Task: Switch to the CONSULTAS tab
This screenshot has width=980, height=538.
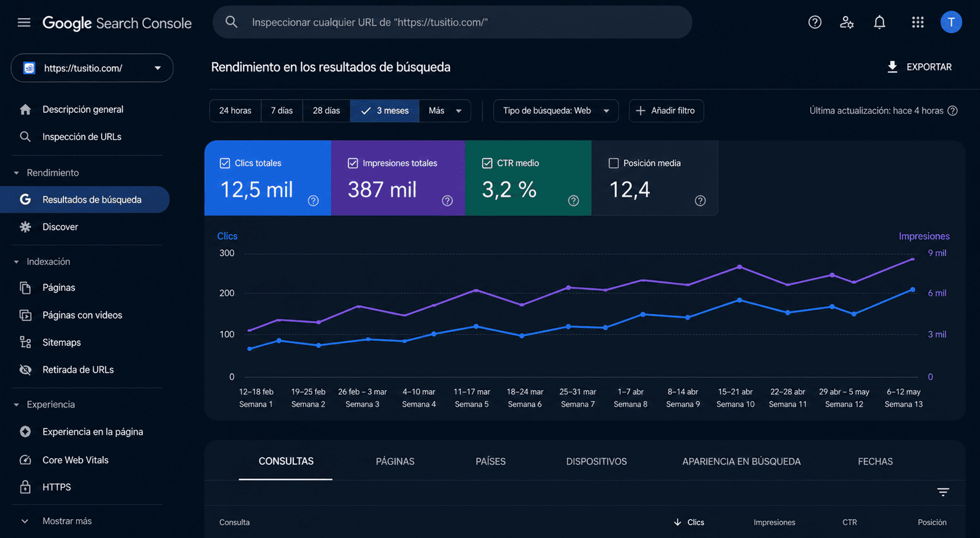Action: (x=286, y=461)
